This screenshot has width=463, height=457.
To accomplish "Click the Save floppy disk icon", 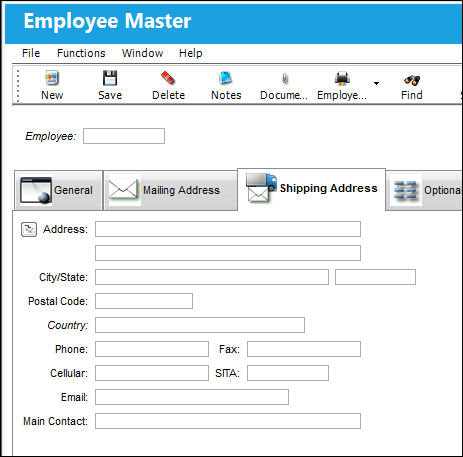I will click(x=110, y=78).
